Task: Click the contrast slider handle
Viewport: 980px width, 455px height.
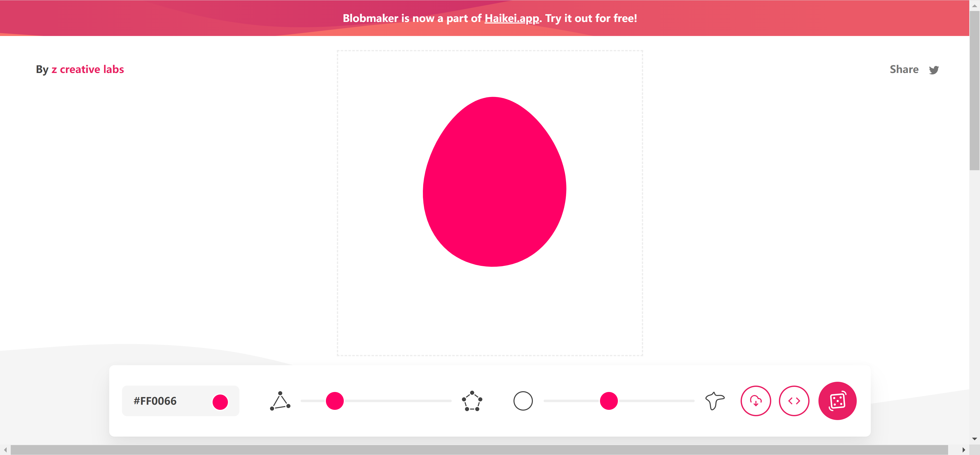Action: 609,401
